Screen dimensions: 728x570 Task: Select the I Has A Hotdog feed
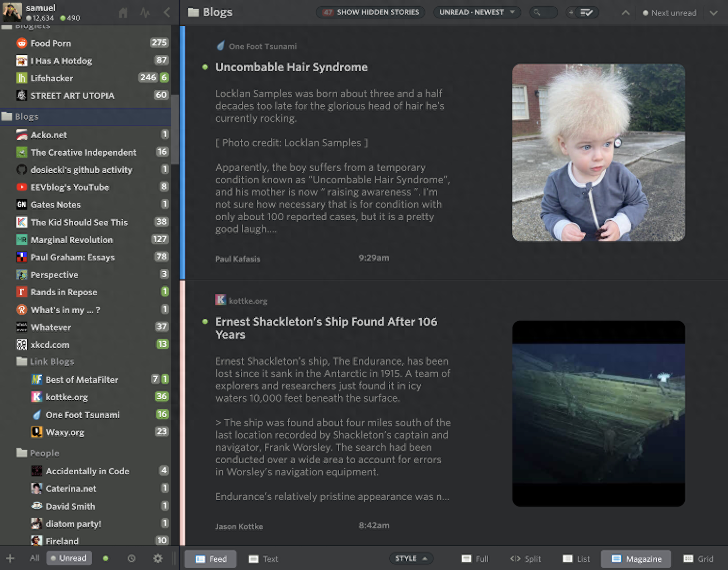pos(85,61)
